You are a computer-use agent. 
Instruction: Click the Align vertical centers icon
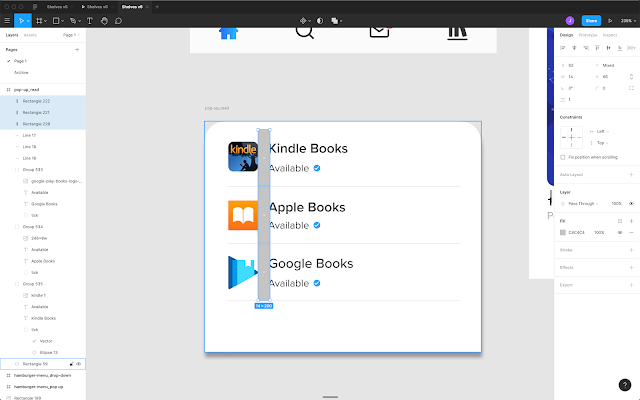(x=609, y=48)
